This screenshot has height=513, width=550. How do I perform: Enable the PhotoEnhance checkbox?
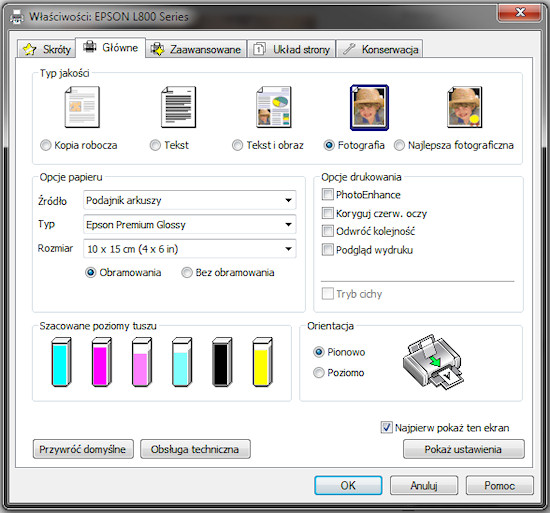pos(328,194)
